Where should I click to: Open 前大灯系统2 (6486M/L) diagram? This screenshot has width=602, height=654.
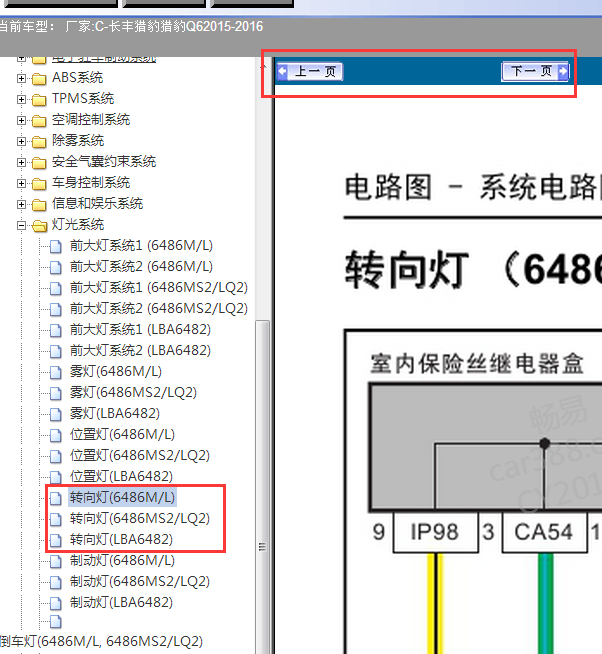(x=141, y=267)
